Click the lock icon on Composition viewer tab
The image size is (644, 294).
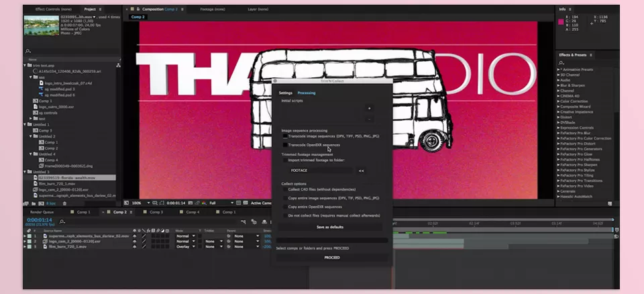(138, 9)
